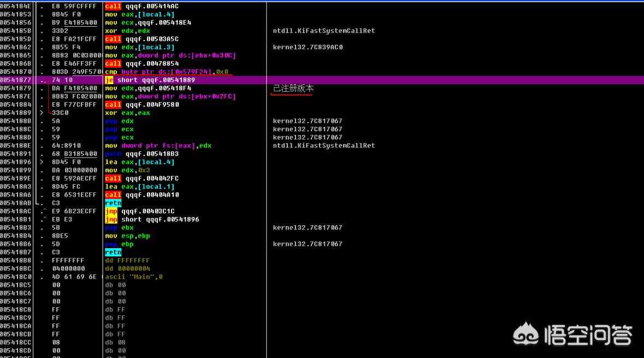Select jmp short qqqf.00541896
Screen dimensions: 644x358
(x=152, y=220)
